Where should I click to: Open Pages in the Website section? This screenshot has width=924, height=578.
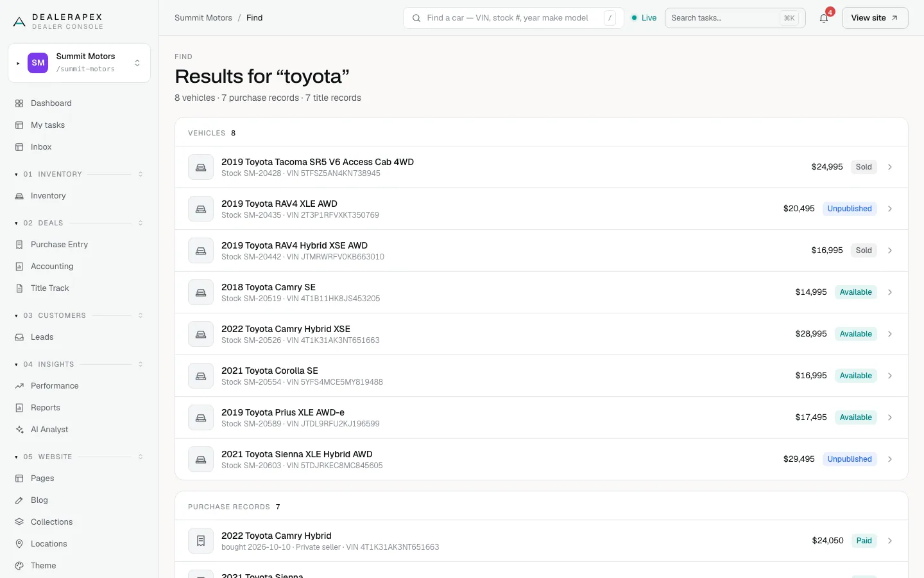click(x=79, y=478)
